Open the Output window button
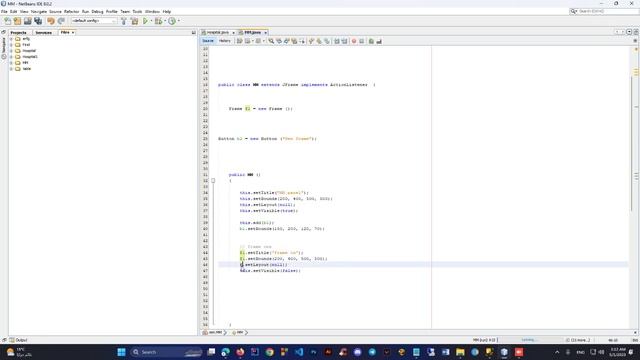This screenshot has width=640, height=360. point(18,340)
